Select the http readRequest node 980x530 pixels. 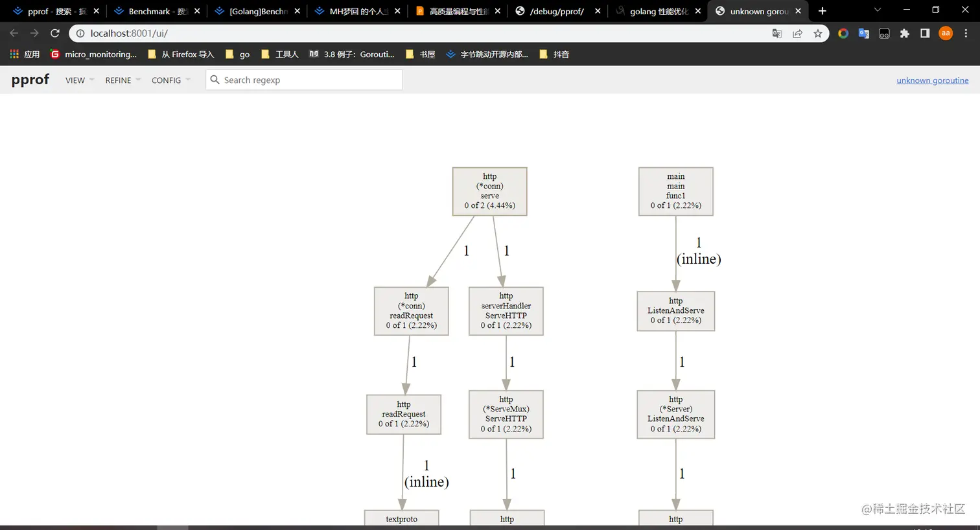click(403, 414)
